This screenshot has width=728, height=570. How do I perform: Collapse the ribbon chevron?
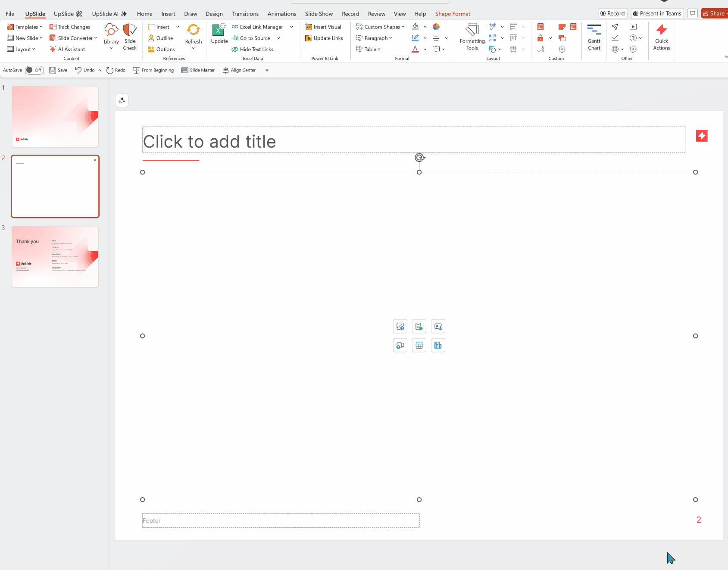[725, 56]
